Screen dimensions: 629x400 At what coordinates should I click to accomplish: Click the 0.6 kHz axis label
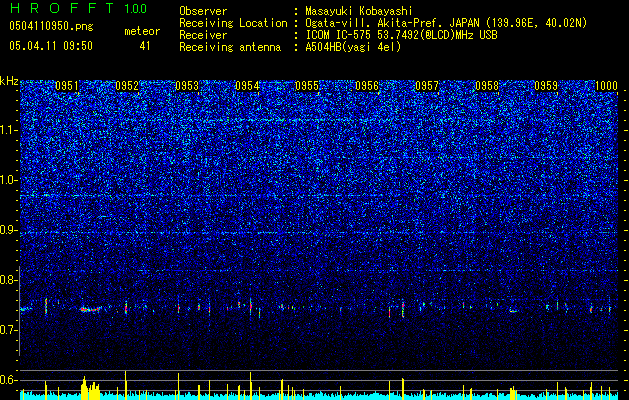coord(9,380)
